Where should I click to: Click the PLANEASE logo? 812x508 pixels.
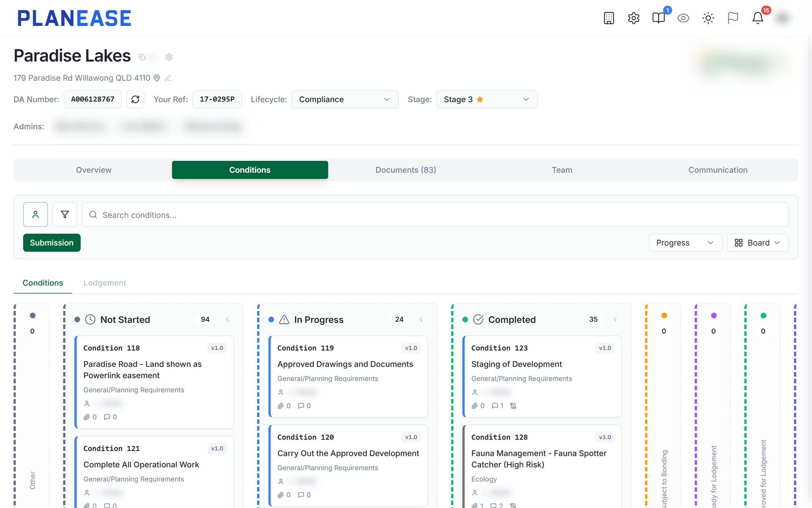tap(74, 18)
